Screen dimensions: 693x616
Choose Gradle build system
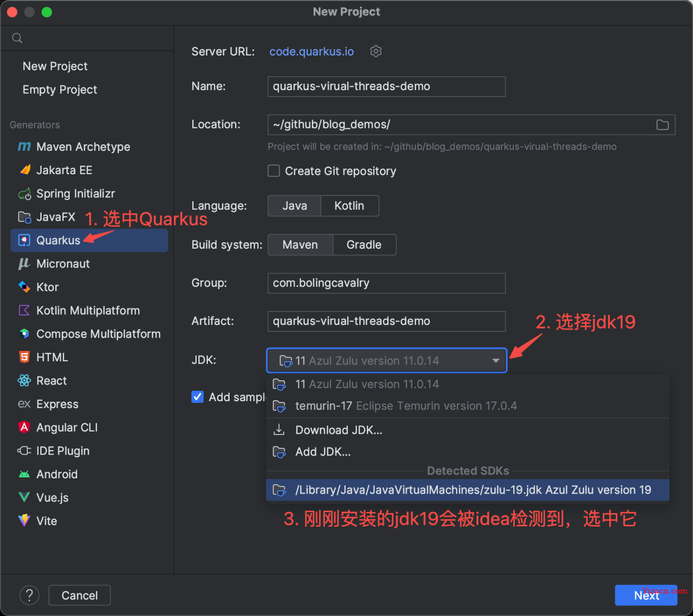point(364,244)
